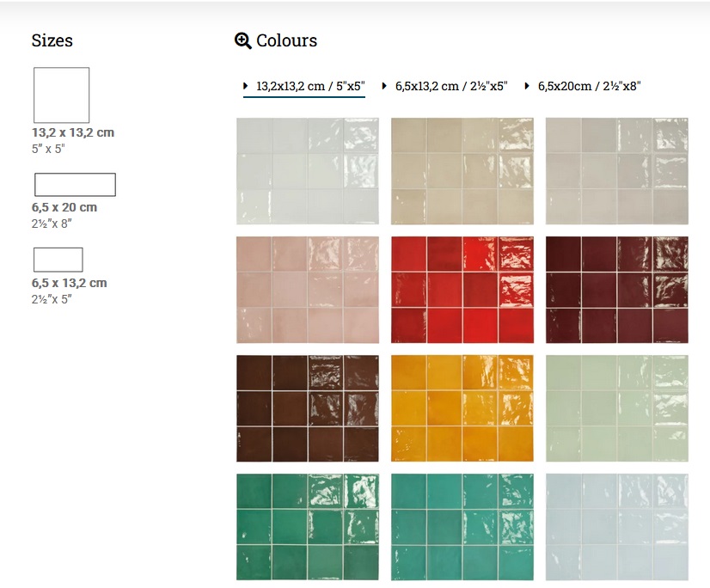Click the square 13,2 x 13,2 cm size icon

coord(61,95)
